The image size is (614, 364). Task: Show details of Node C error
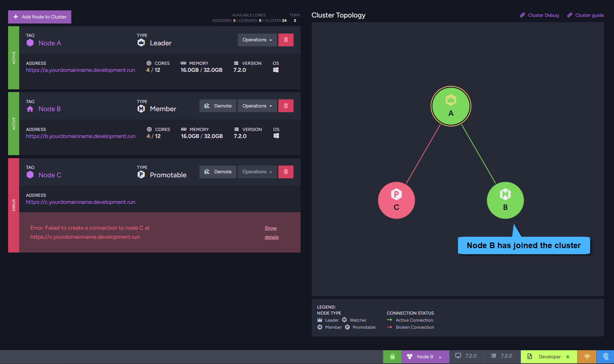pos(271,232)
